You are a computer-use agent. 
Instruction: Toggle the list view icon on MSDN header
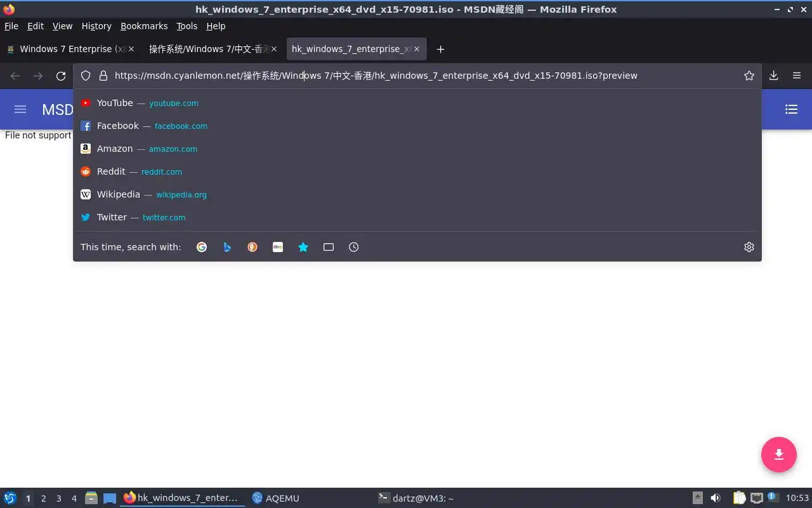(791, 109)
